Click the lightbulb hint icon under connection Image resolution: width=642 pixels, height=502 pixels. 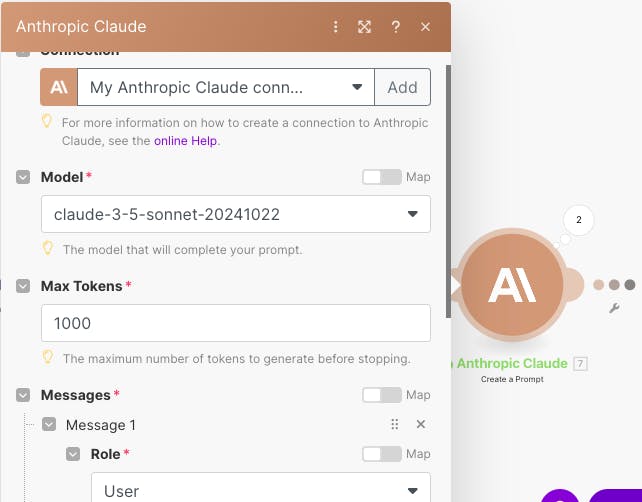coord(47,121)
